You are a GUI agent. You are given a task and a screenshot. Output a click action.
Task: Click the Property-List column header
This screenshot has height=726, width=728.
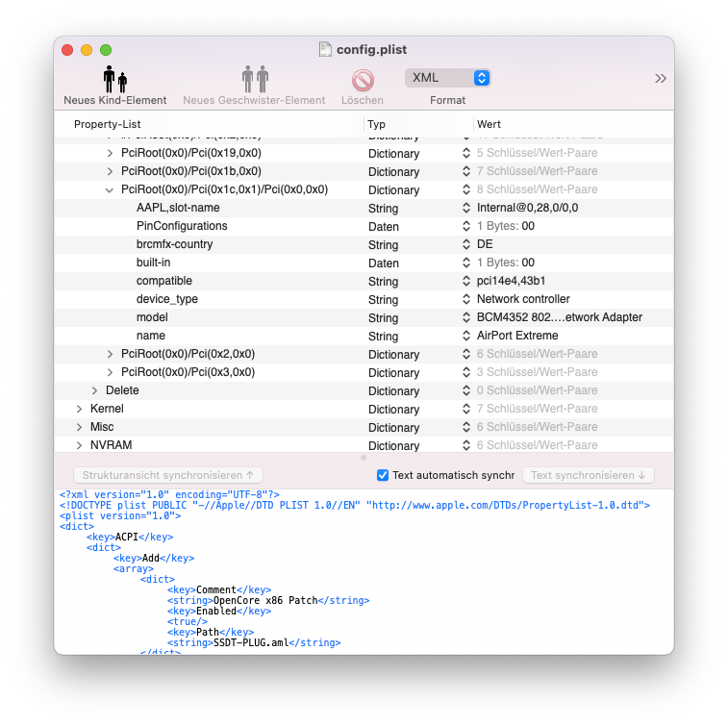[x=108, y=124]
